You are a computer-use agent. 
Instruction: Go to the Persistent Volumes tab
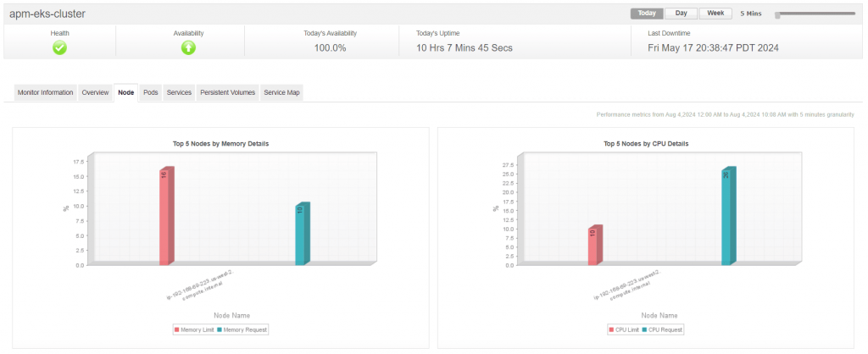tap(227, 92)
